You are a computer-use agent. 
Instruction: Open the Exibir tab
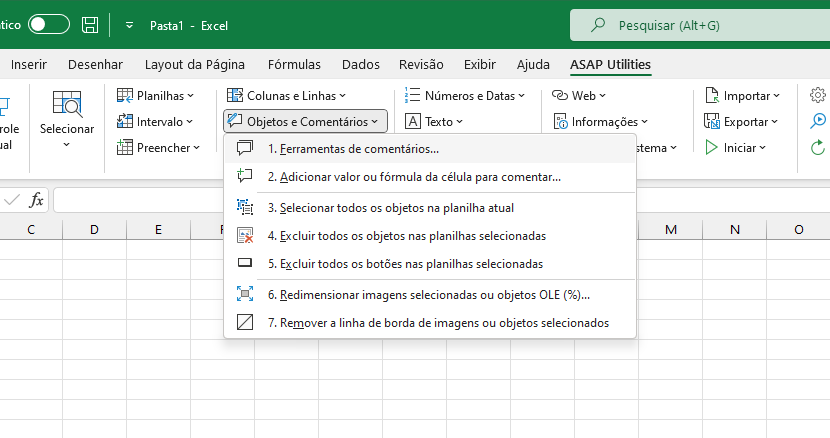pos(480,65)
